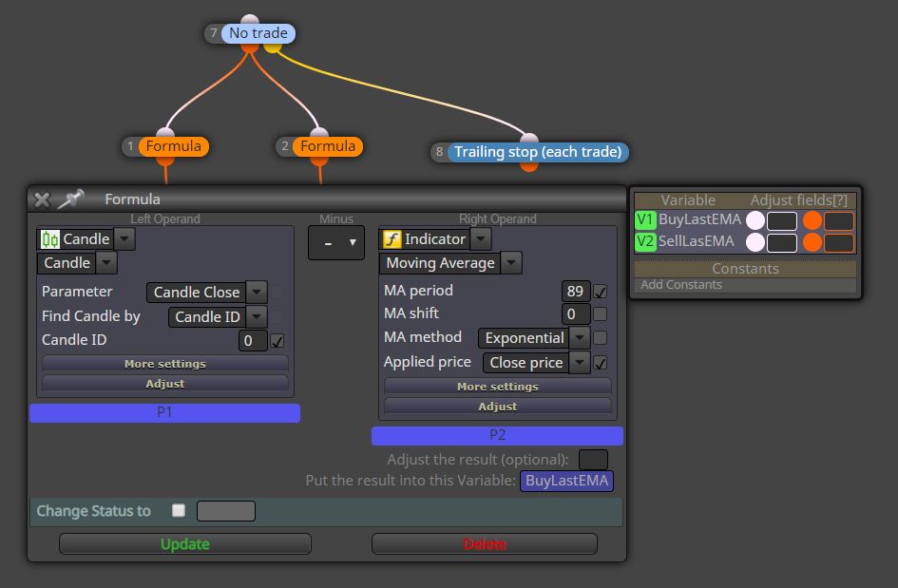Screen dimensions: 898x588
Task: Click the green Update button
Action: [185, 544]
